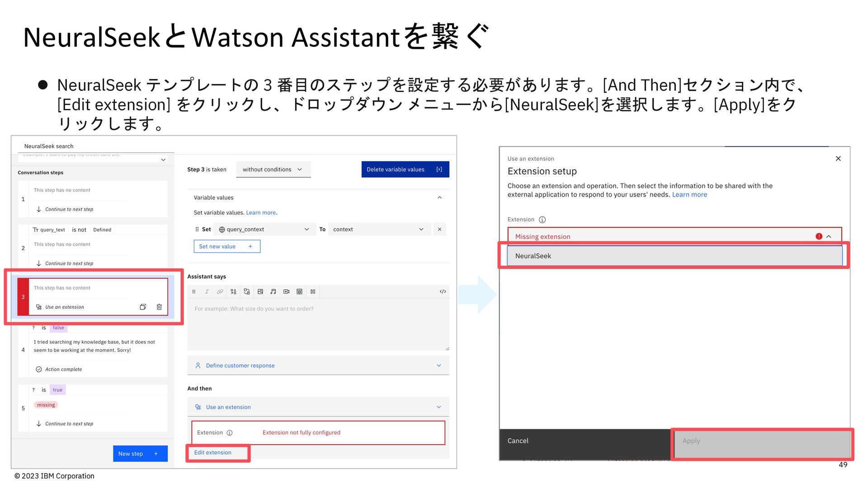Viewport: 868px width, 488px height.
Task: Click Set new value button
Action: [x=227, y=247]
